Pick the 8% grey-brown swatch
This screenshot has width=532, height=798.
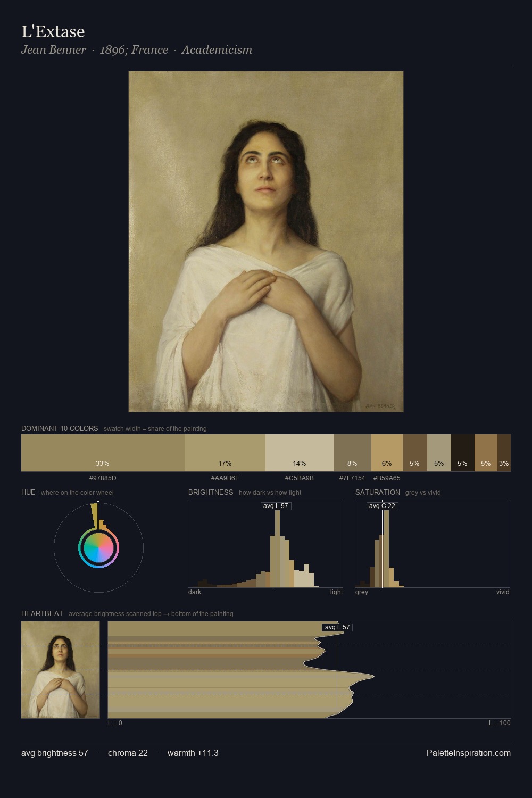352,453
